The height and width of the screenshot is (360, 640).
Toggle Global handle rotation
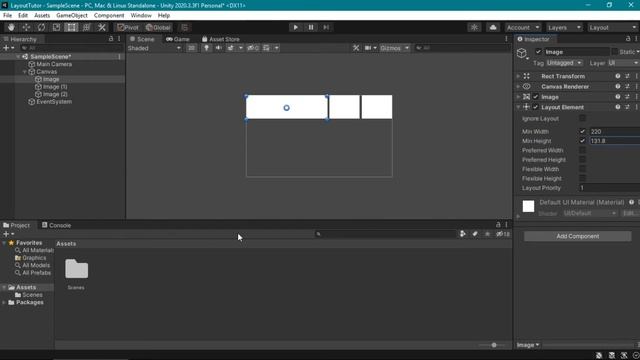pyautogui.click(x=158, y=27)
